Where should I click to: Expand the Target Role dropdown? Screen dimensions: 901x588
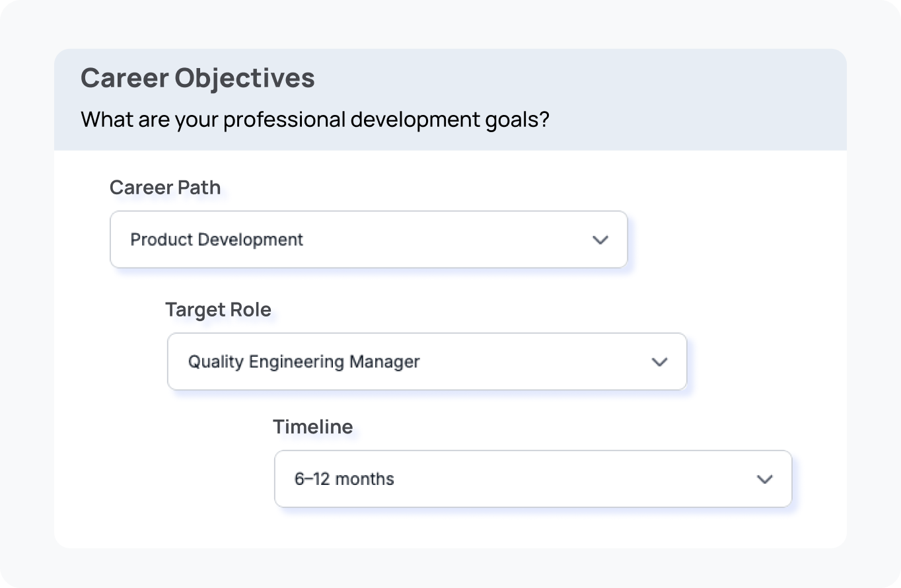pyautogui.click(x=426, y=362)
